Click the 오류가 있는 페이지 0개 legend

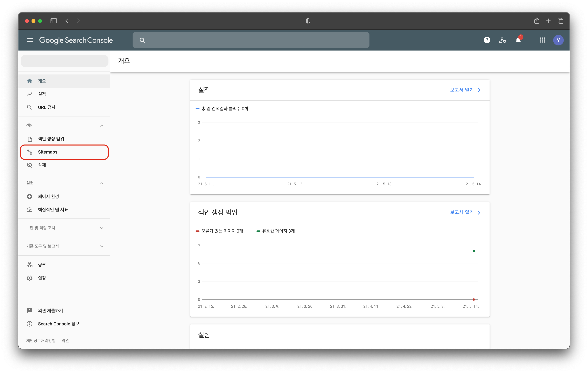(x=219, y=231)
